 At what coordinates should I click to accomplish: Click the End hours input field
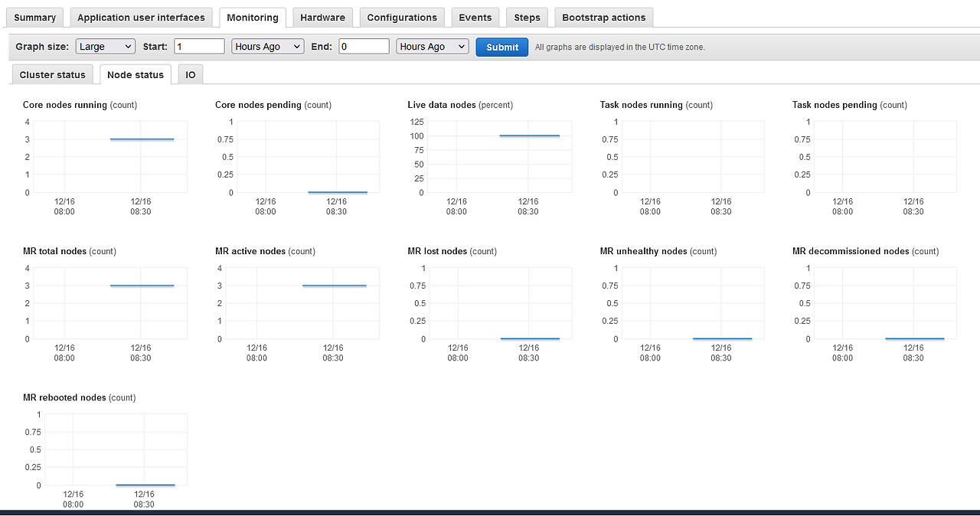tap(364, 47)
